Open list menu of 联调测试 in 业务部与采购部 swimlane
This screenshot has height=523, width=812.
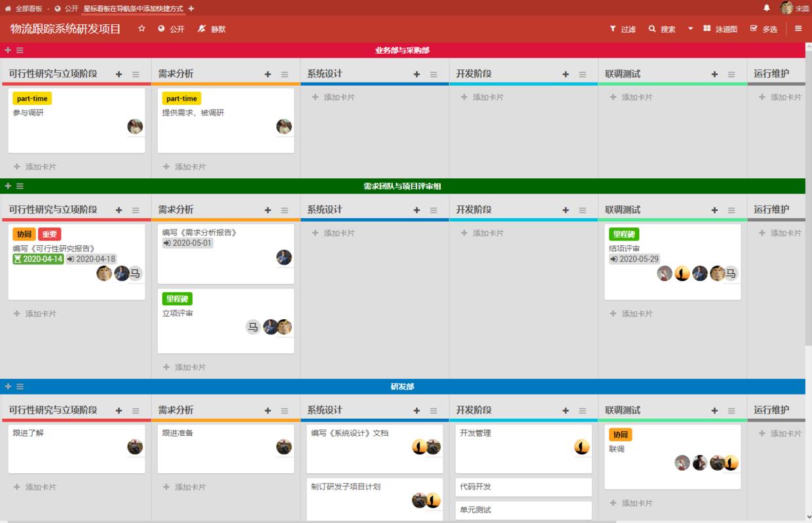click(x=731, y=75)
